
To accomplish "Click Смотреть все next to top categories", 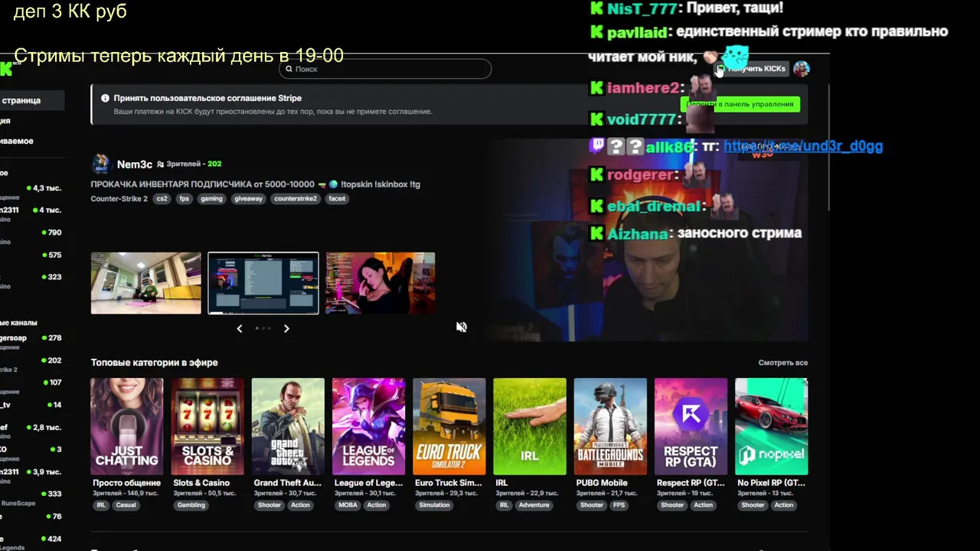I will coord(782,363).
